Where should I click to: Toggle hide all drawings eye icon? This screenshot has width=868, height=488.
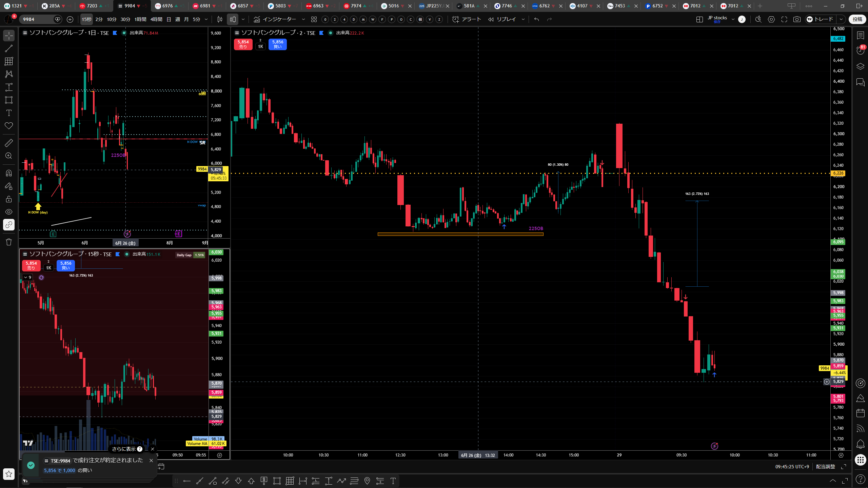click(9, 212)
